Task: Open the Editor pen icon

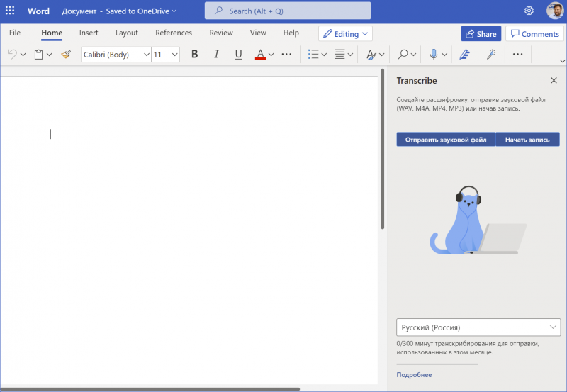Action: [x=465, y=54]
